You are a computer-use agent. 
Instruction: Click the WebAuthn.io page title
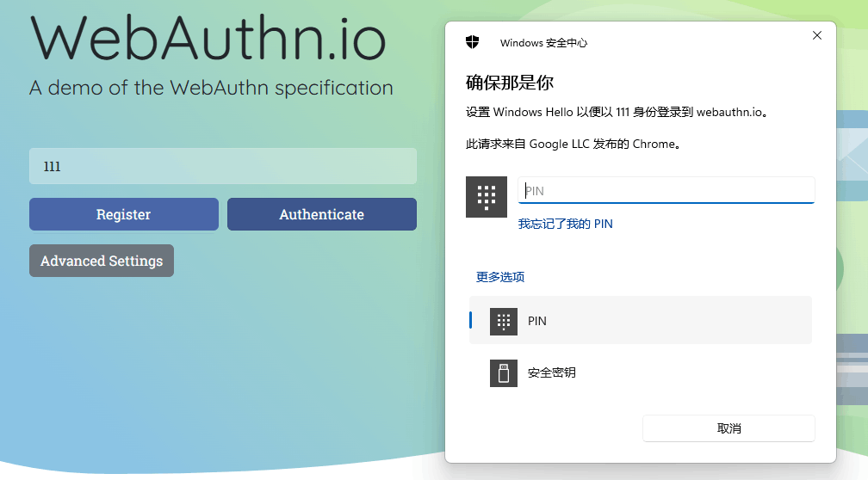pos(208,38)
